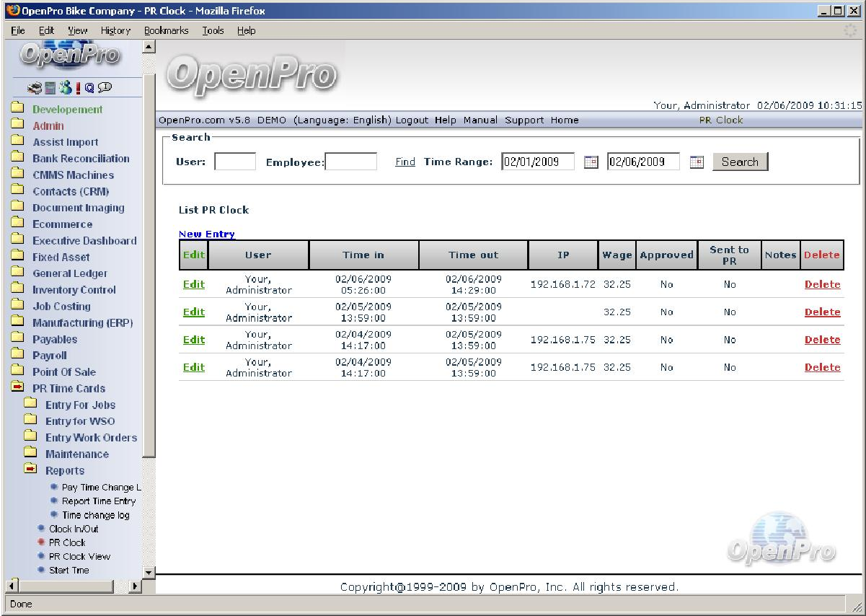The image size is (866, 616).
Task: Click the New Entry link
Action: point(206,234)
